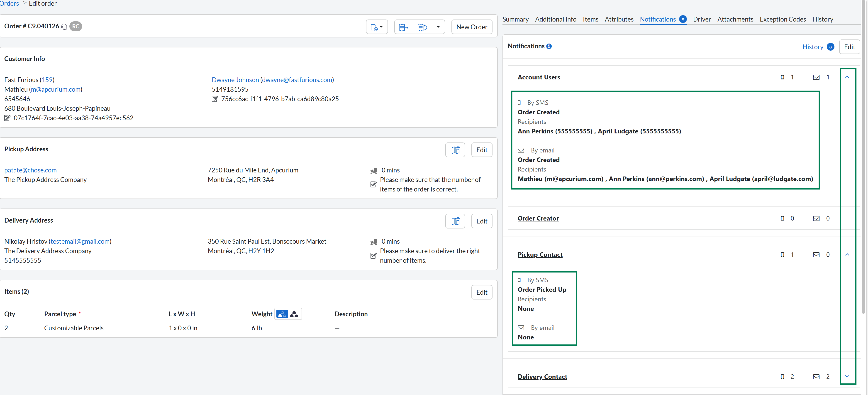Click the RC badge next to the order number

click(x=76, y=26)
